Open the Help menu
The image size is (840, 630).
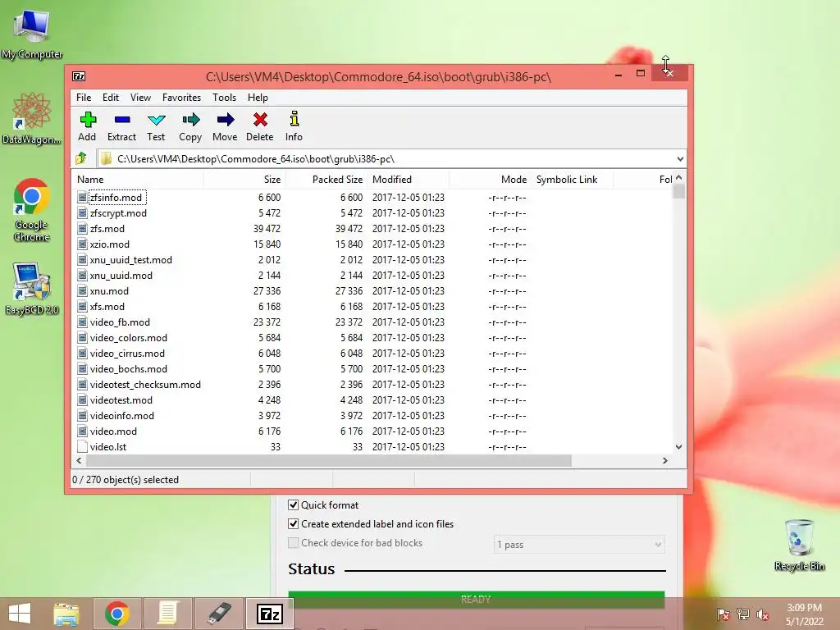pyautogui.click(x=258, y=98)
